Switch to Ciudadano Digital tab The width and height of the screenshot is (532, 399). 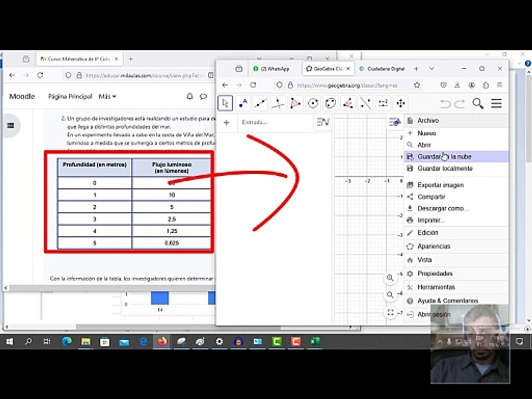click(x=382, y=69)
